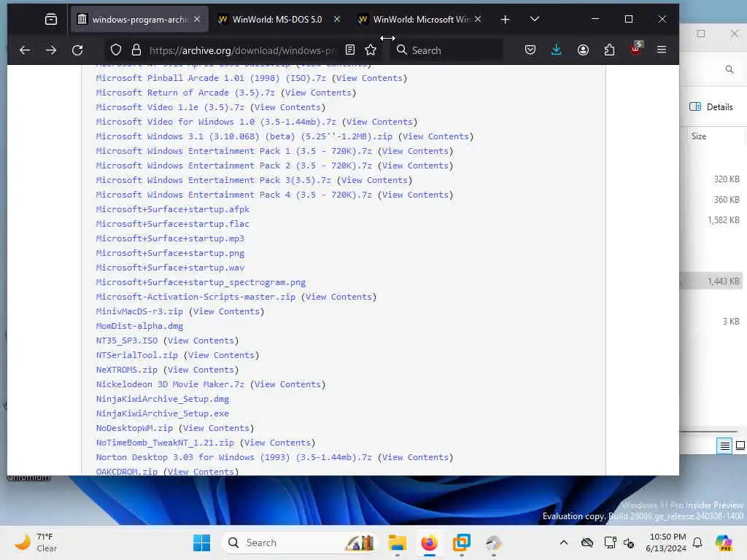Click the Firefox Search box
Screen dimensions: 747x560
tap(448, 50)
